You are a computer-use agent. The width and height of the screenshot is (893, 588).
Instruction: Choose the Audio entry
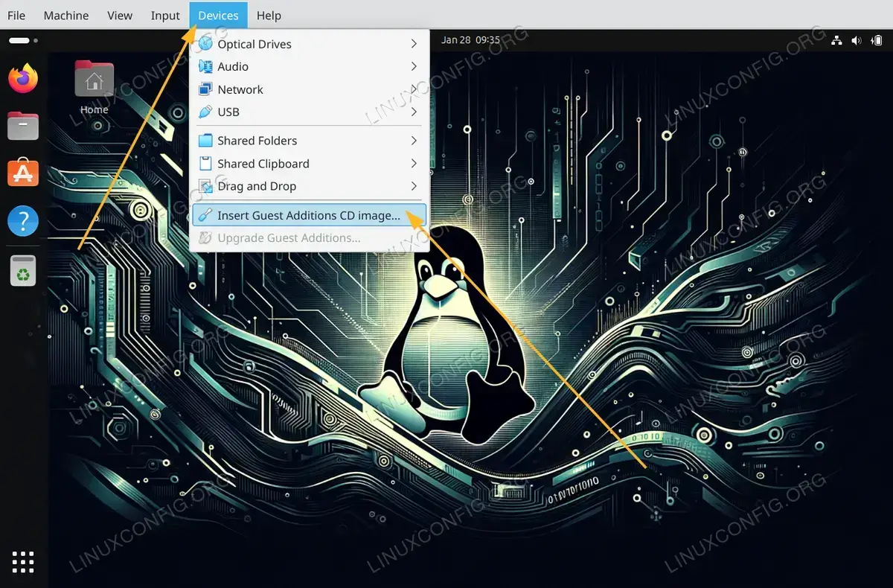(310, 67)
